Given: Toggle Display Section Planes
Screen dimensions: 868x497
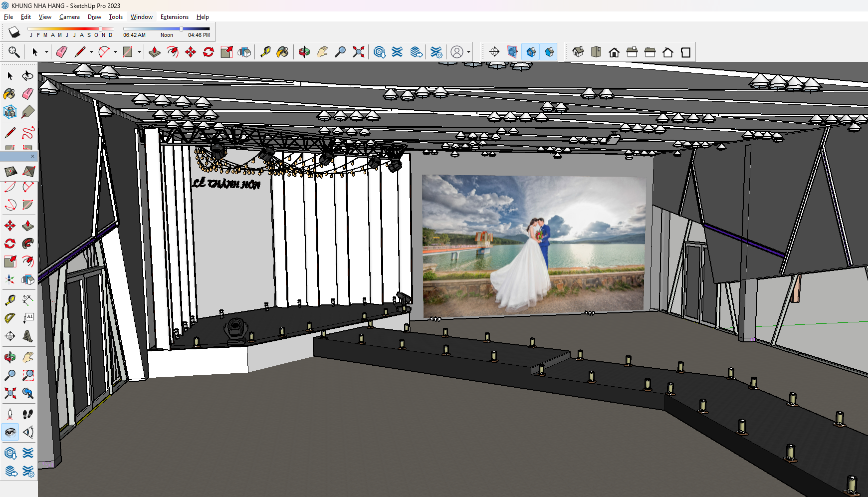Looking at the screenshot, I should click(x=512, y=52).
